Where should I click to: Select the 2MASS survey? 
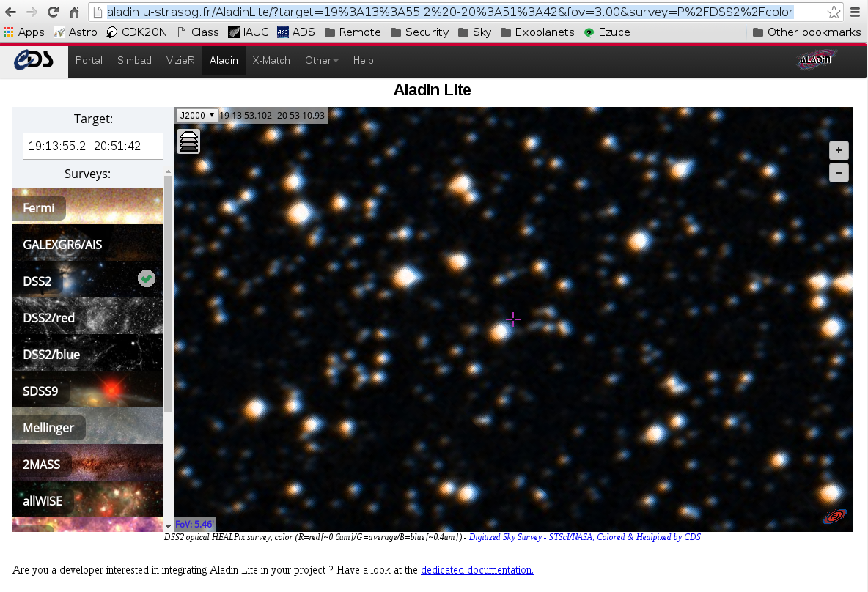[87, 462]
